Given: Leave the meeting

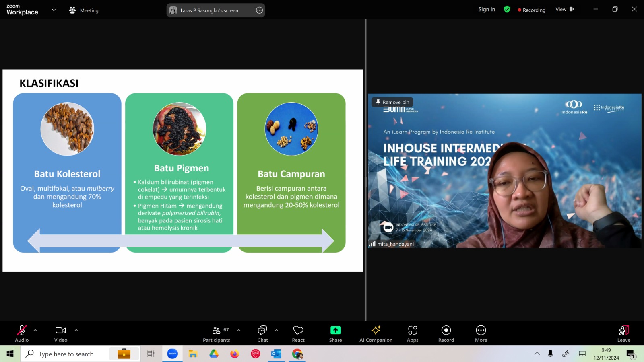Looking at the screenshot, I should click(x=623, y=334).
